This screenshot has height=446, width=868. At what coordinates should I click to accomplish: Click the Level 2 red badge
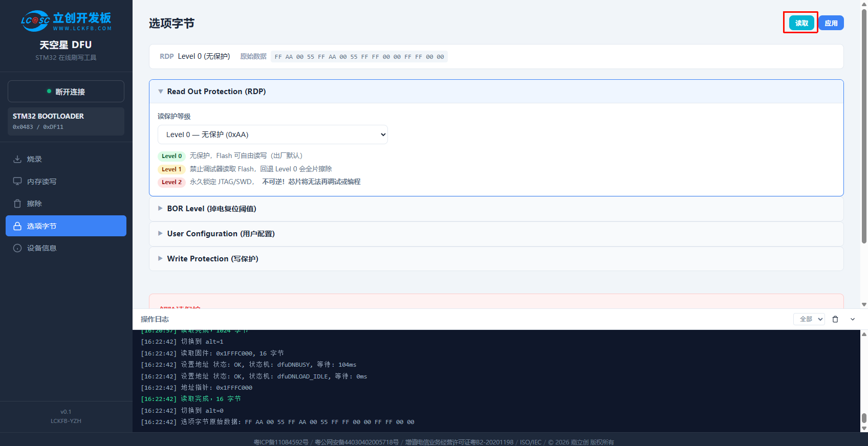(171, 182)
